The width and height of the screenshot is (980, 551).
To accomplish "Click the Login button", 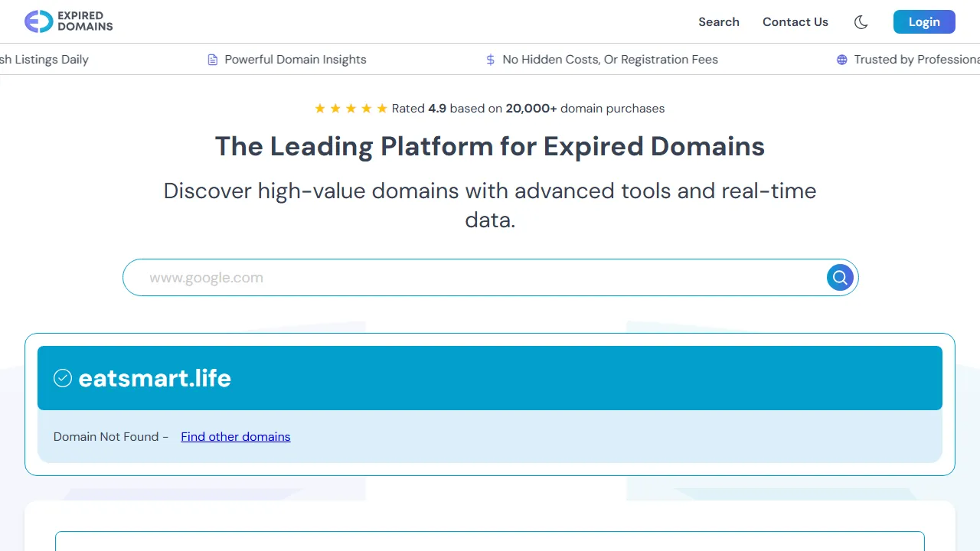I will 924,21.
